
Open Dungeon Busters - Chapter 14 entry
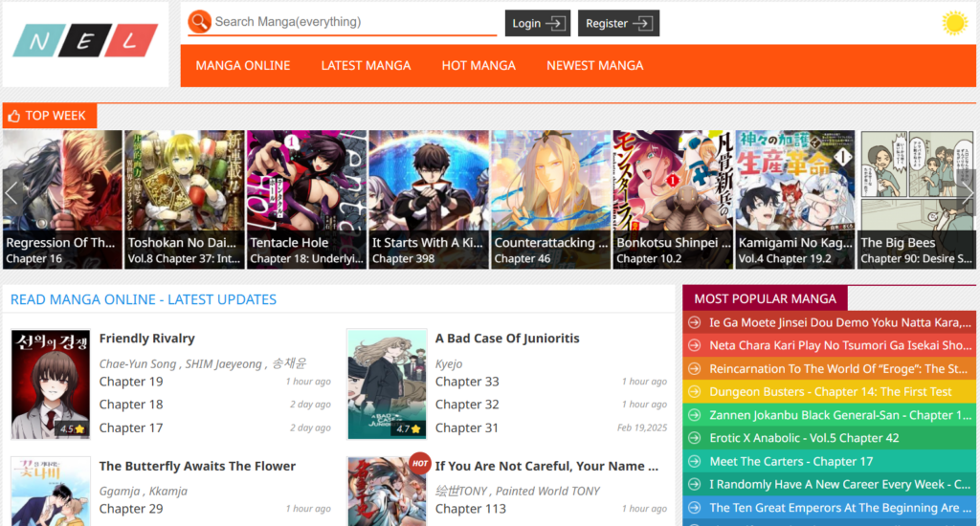(x=830, y=392)
